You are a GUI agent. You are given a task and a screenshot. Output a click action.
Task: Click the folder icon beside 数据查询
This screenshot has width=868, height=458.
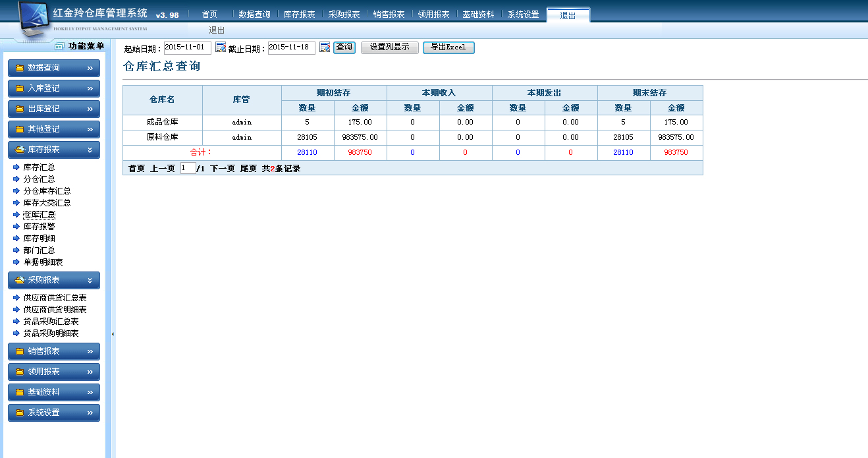[x=19, y=68]
